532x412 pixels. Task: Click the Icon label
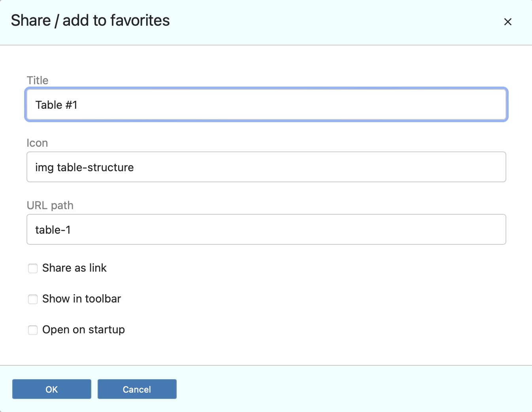pos(37,143)
